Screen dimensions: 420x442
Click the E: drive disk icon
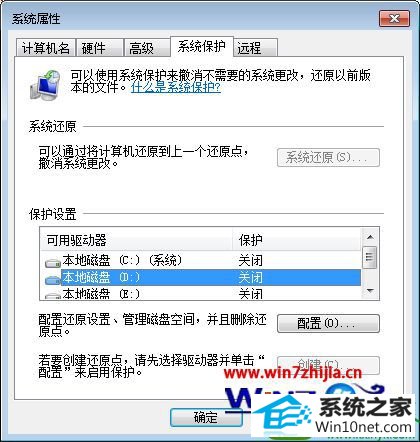tap(52, 295)
